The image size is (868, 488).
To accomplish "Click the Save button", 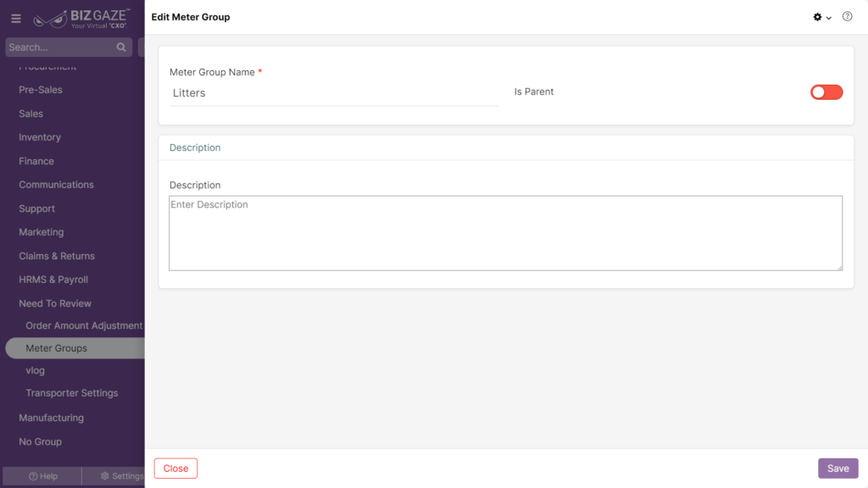I will pos(838,468).
